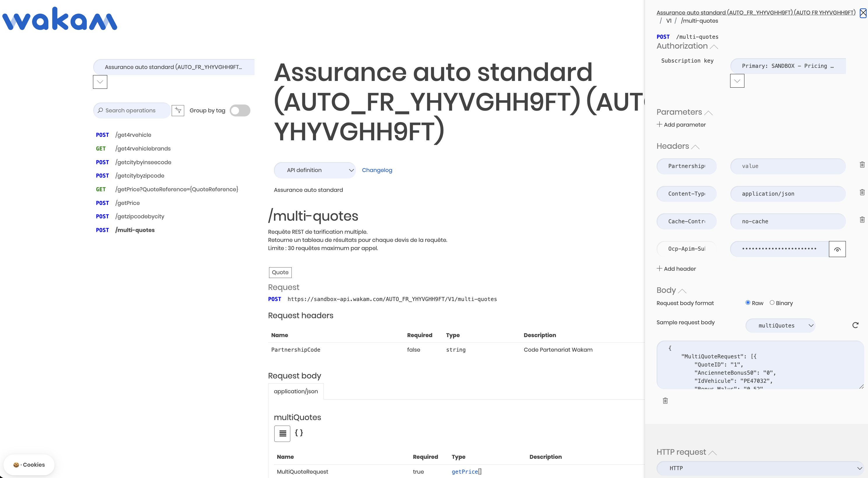868x478 pixels.
Task: Click trash icon below the request body
Action: pos(665,401)
